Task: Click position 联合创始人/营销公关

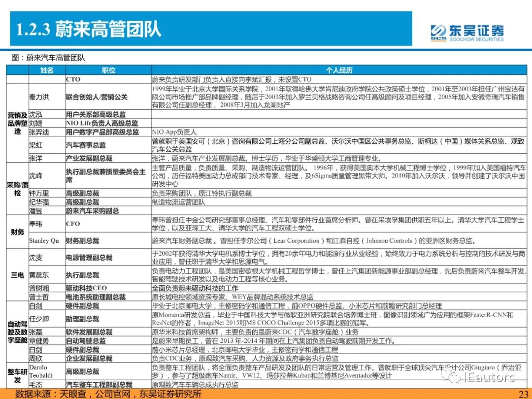Action: point(108,97)
